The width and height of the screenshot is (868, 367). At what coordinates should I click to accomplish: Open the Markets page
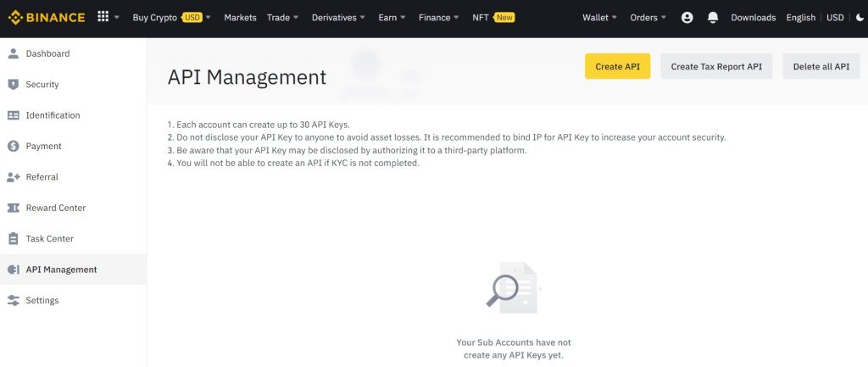(x=240, y=18)
